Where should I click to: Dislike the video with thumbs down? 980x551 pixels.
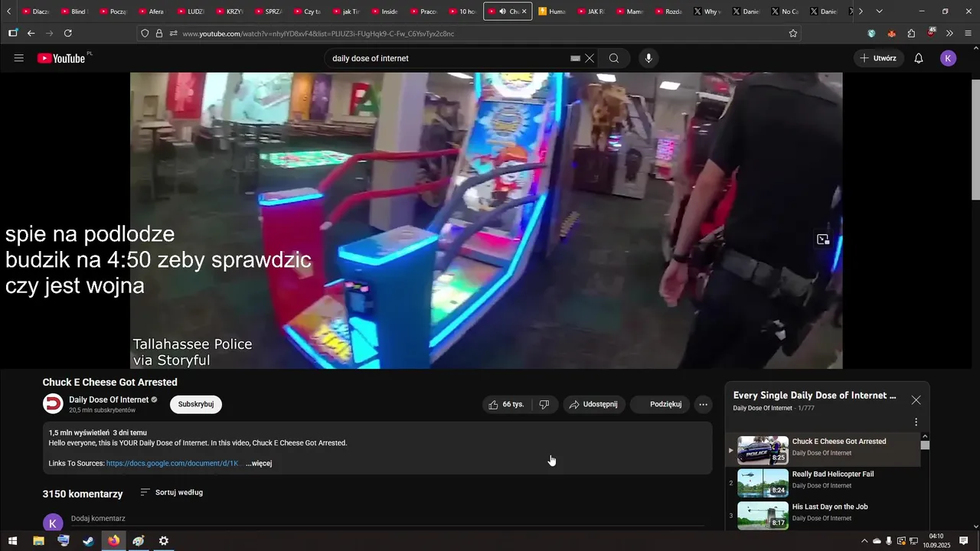(544, 404)
